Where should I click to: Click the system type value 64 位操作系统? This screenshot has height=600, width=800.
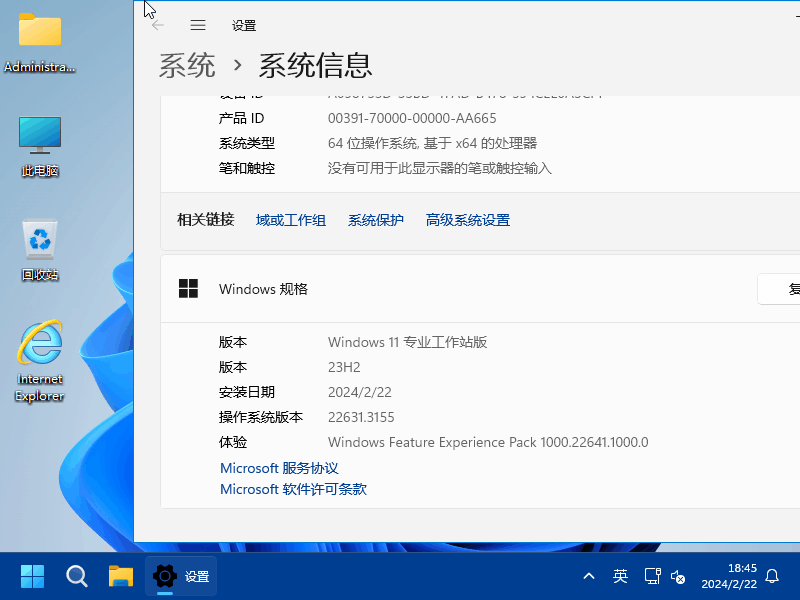(x=432, y=143)
